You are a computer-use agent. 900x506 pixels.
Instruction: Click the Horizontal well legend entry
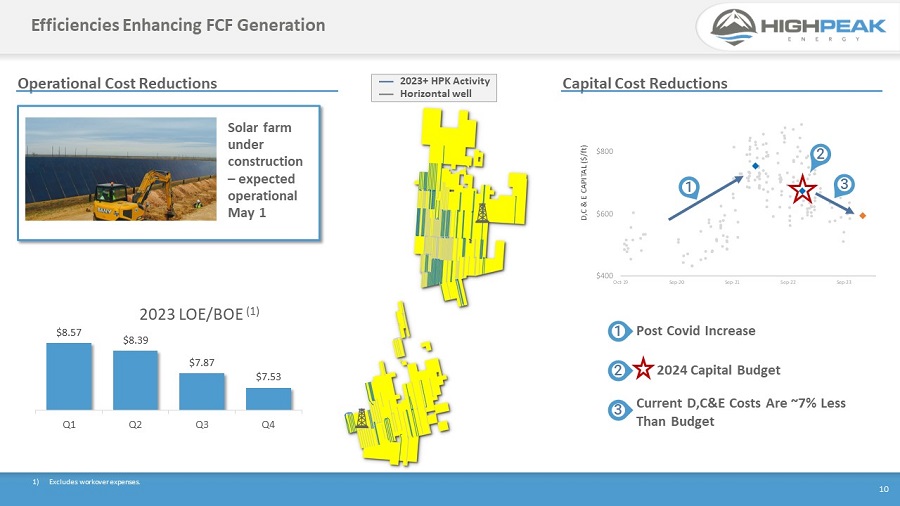click(434, 93)
